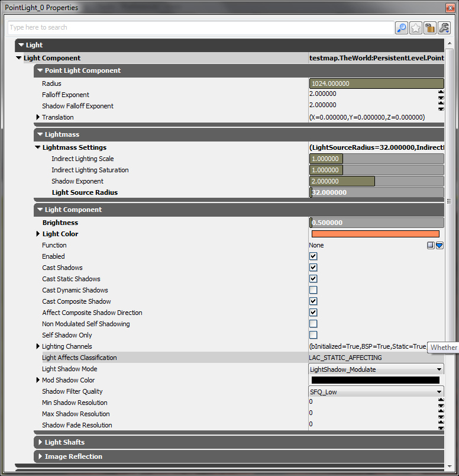Expand the Lighting Channels property

click(38, 346)
